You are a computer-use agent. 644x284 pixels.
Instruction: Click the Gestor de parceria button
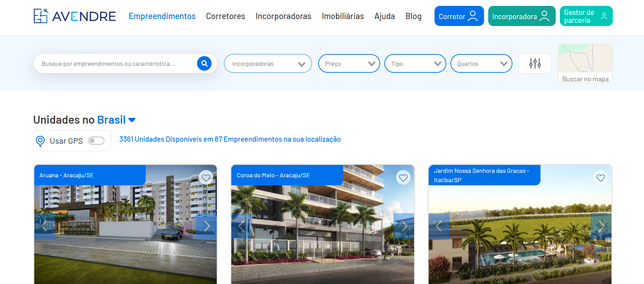tap(586, 16)
